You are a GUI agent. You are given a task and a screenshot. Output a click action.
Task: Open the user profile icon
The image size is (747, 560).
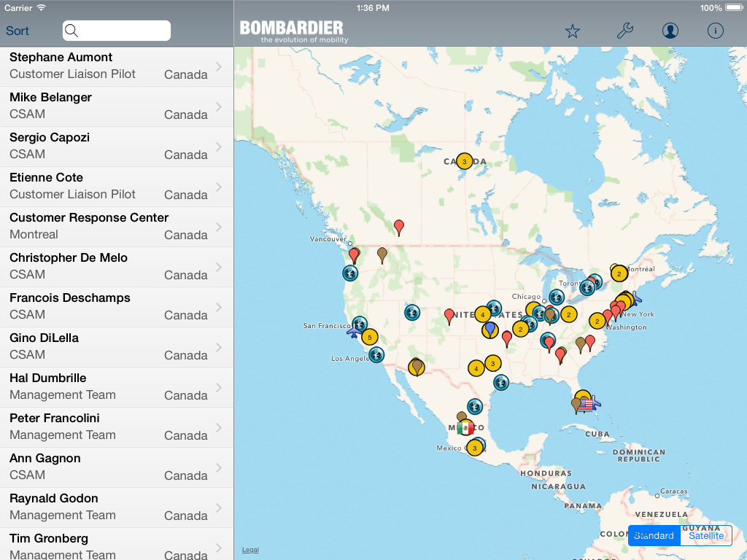670,31
